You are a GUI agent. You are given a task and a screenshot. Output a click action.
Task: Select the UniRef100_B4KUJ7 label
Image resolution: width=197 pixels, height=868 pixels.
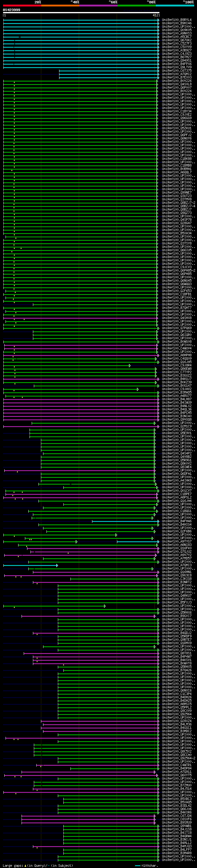click(177, 379)
